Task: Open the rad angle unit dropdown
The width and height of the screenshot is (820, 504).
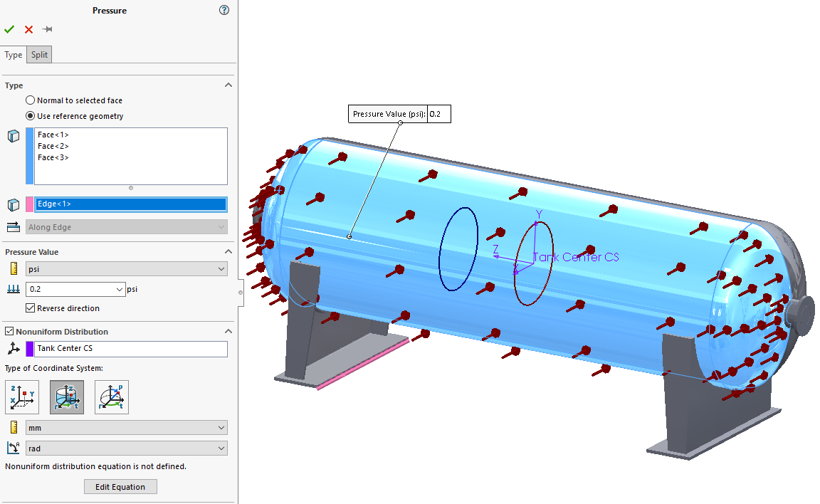Action: (x=126, y=448)
